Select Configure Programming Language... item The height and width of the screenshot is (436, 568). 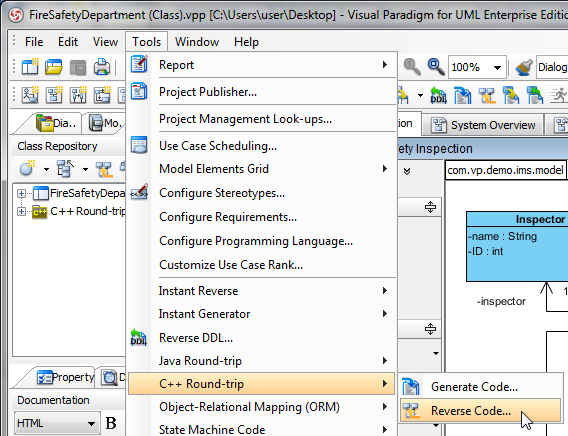[x=262, y=241]
